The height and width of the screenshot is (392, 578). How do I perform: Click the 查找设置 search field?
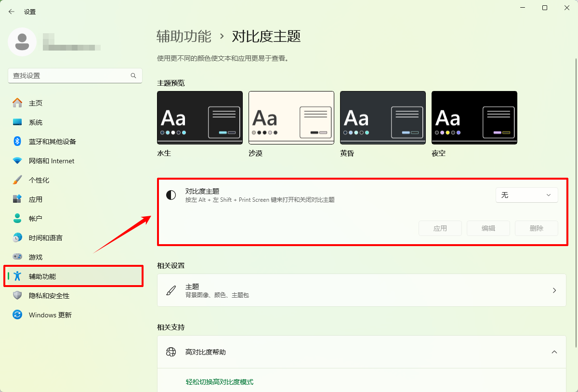pos(75,76)
